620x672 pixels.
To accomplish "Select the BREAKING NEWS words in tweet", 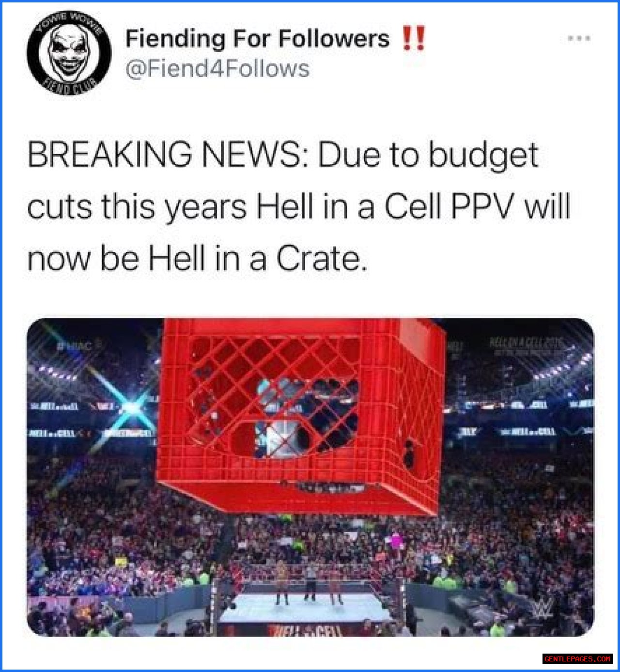I will pos(168,155).
